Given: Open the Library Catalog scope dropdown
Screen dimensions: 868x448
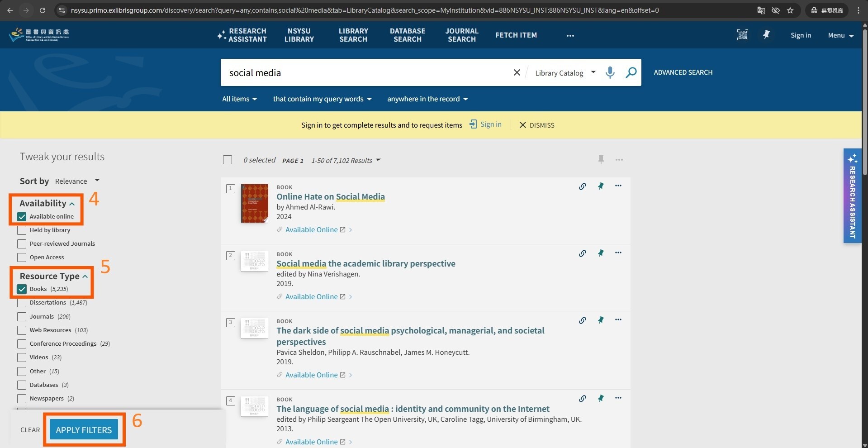Looking at the screenshot, I should point(565,73).
